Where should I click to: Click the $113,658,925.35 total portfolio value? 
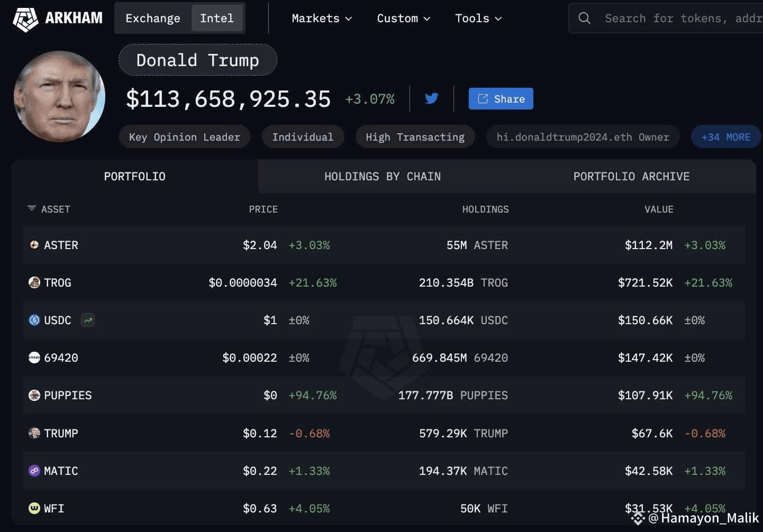[x=229, y=99]
